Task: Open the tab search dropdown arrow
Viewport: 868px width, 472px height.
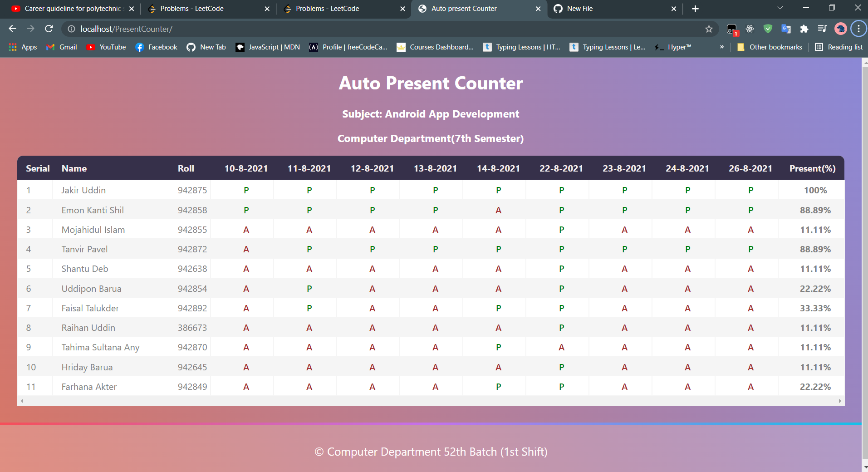Action: [780, 8]
